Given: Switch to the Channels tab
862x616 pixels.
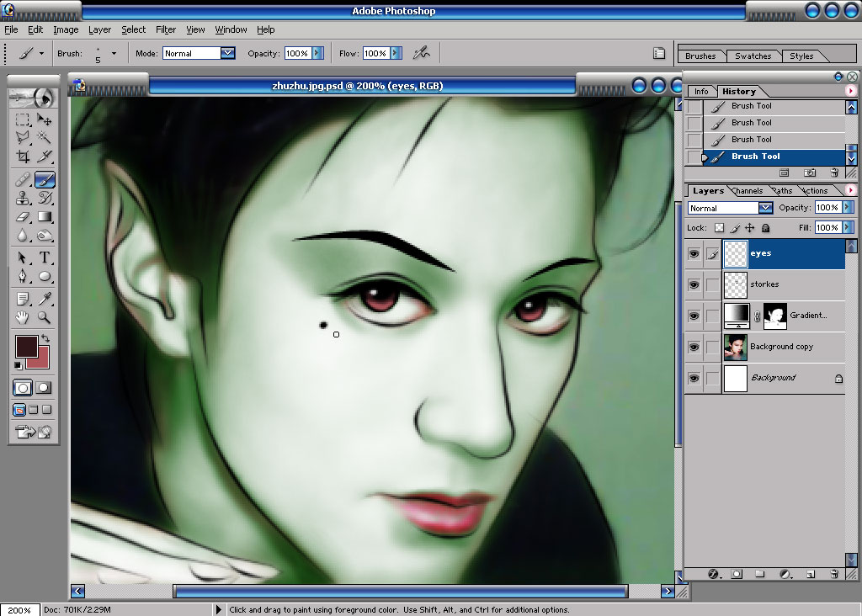Looking at the screenshot, I should [x=748, y=191].
